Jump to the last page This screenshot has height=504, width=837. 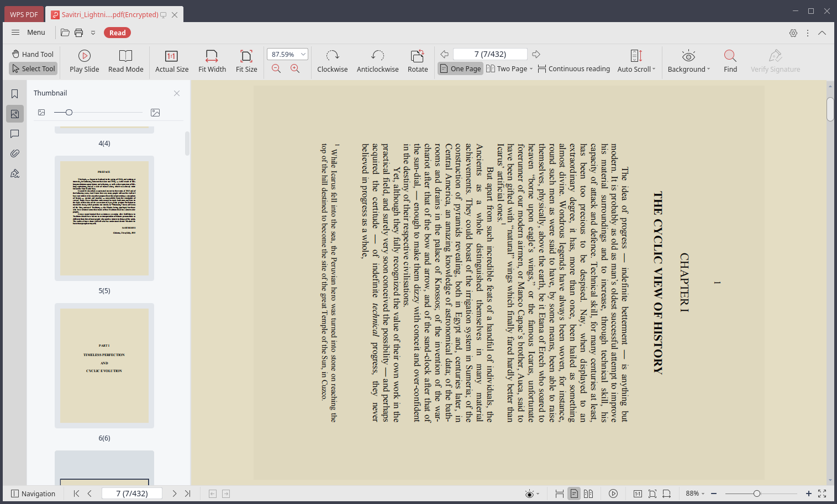coord(187,494)
